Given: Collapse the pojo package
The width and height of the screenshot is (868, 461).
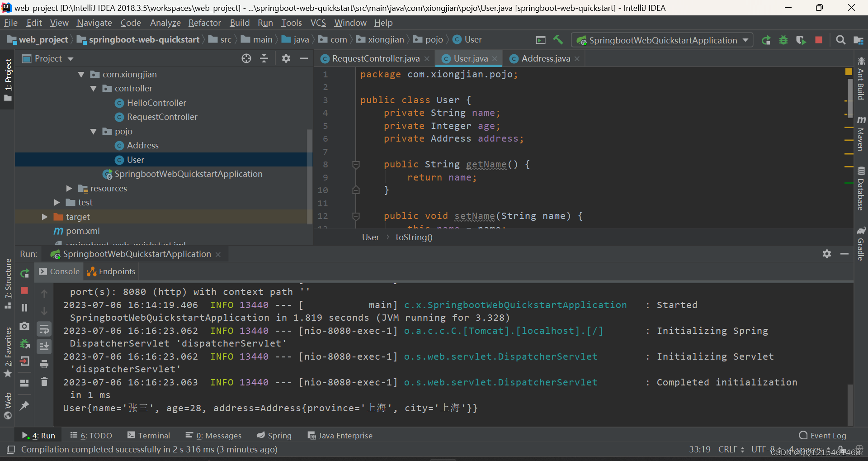Looking at the screenshot, I should click(94, 132).
